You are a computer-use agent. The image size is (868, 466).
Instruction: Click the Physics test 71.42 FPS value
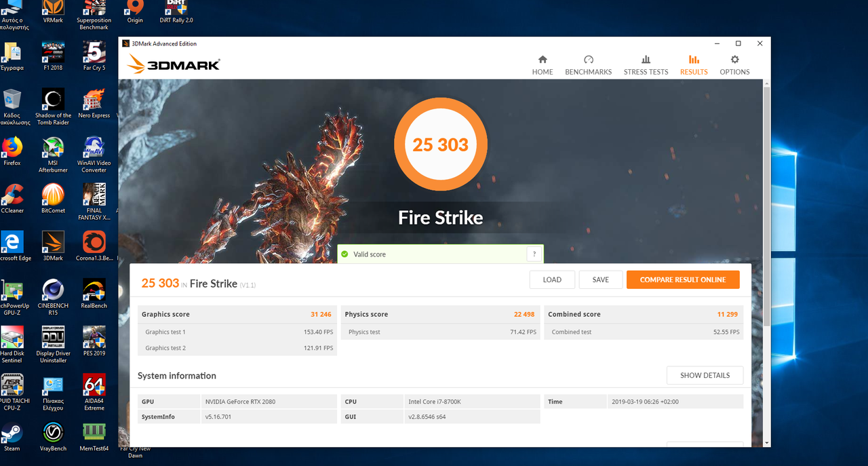523,332
